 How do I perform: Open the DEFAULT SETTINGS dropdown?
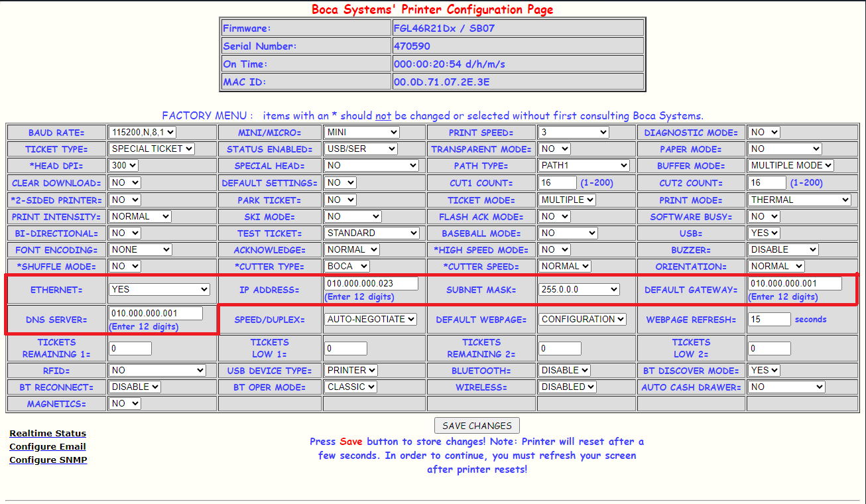pyautogui.click(x=340, y=182)
